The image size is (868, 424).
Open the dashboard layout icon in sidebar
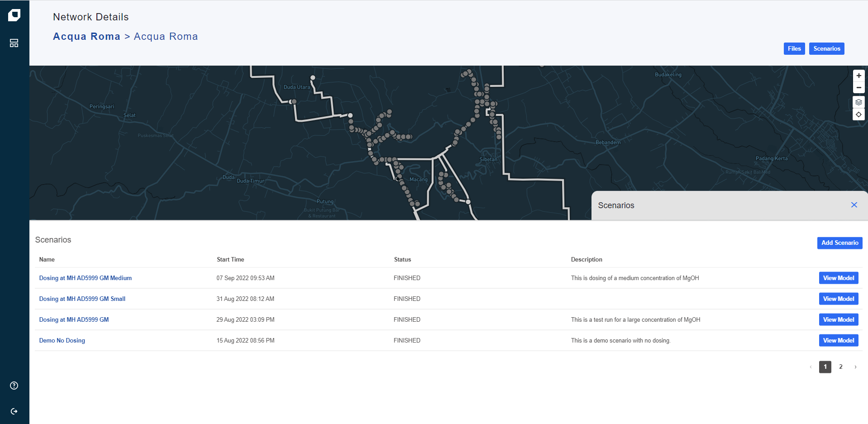14,43
